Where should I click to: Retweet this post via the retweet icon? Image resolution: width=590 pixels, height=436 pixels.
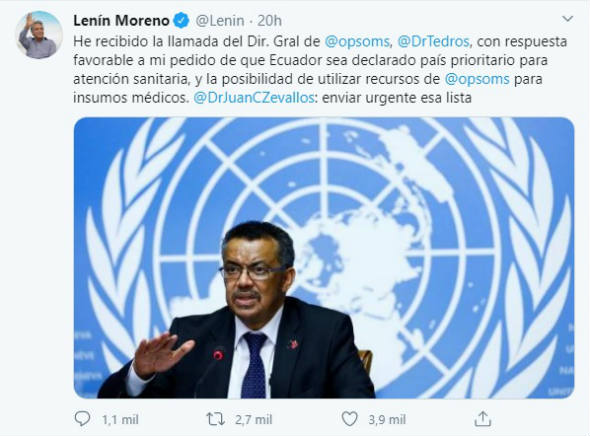(x=216, y=419)
